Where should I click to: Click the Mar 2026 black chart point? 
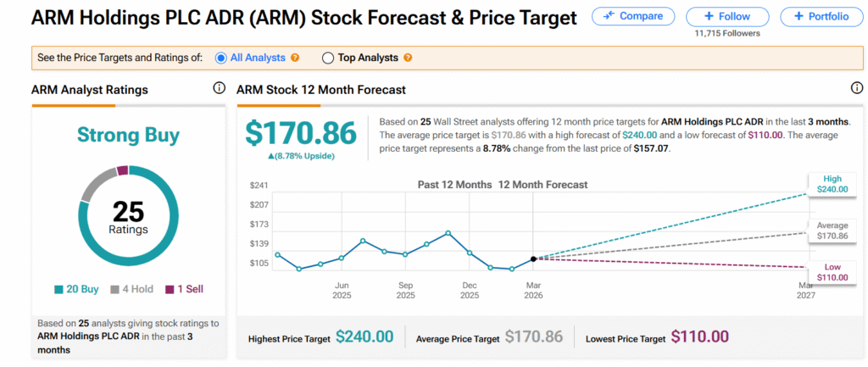pos(533,259)
